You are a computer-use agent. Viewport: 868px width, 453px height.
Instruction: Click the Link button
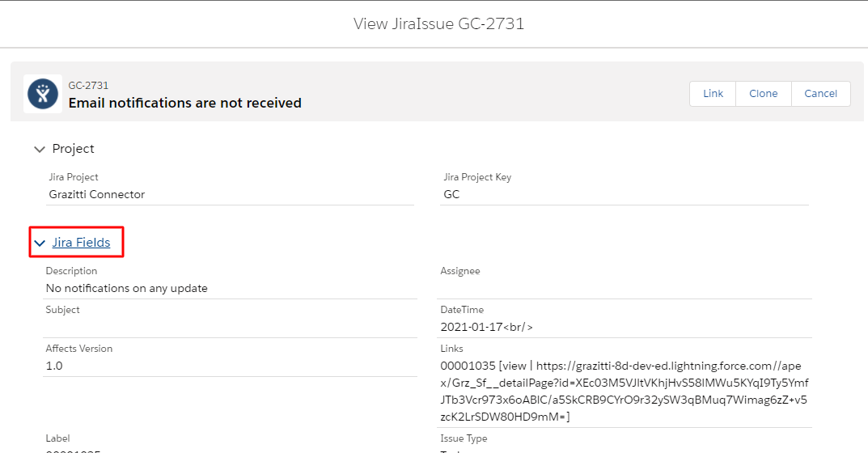click(x=713, y=94)
